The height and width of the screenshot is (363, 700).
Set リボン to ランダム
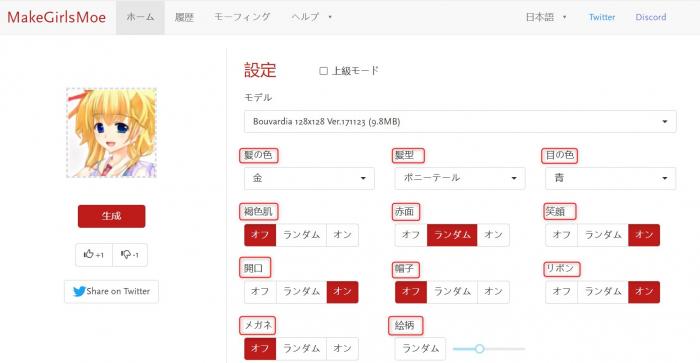click(x=603, y=292)
